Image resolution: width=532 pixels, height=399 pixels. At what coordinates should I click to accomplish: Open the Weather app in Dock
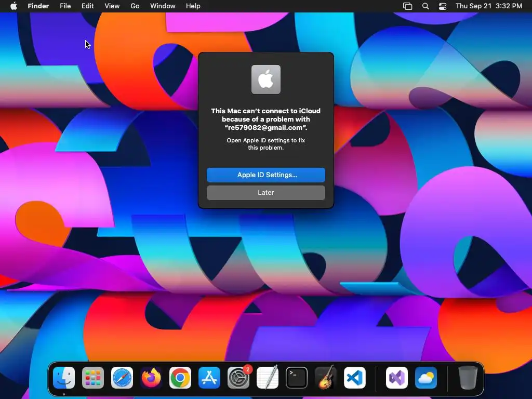coord(426,378)
